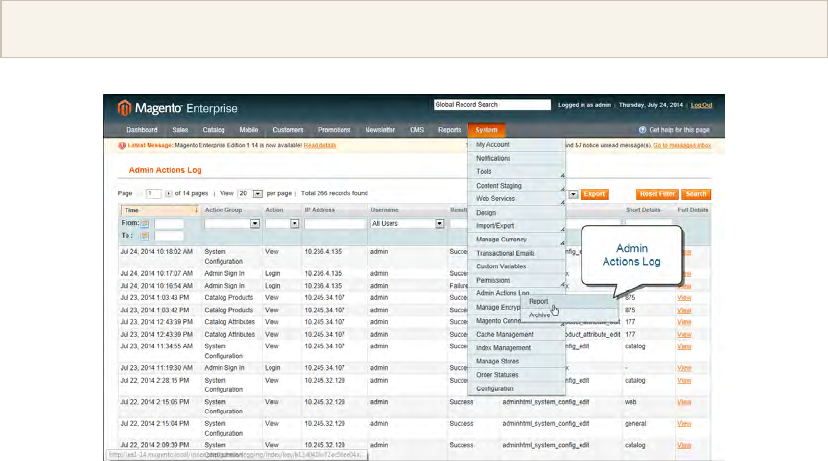This screenshot has width=828, height=461.
Task: Select Admin Actions Log menu entry
Action: 502,293
